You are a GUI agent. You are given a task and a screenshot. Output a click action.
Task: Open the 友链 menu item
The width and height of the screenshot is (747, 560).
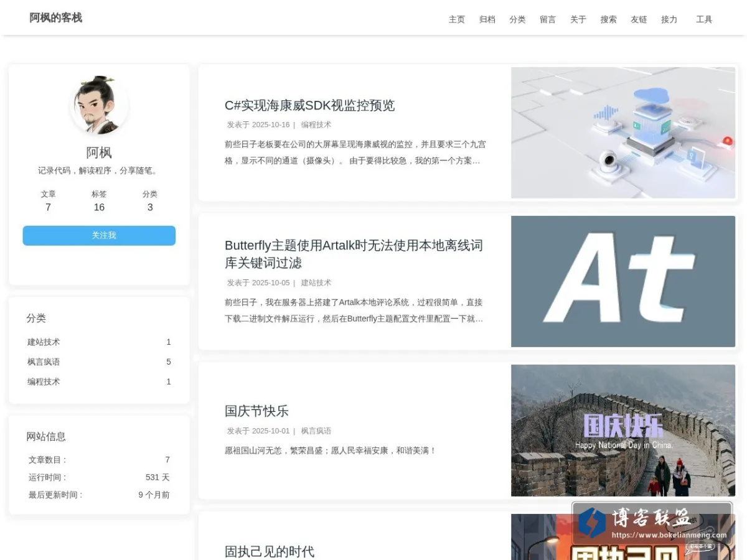[x=639, y=19]
